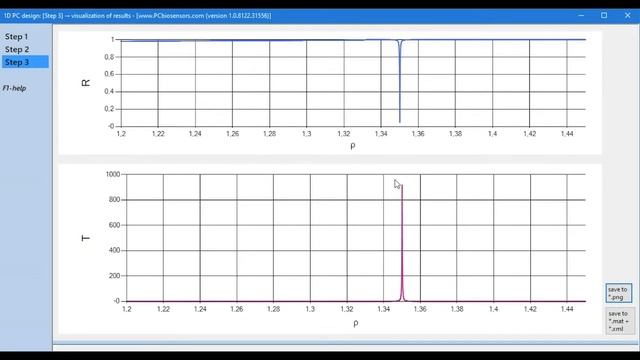Click the 0,8 tick label on R axis
This screenshot has width=640, height=360.
(x=109, y=57)
